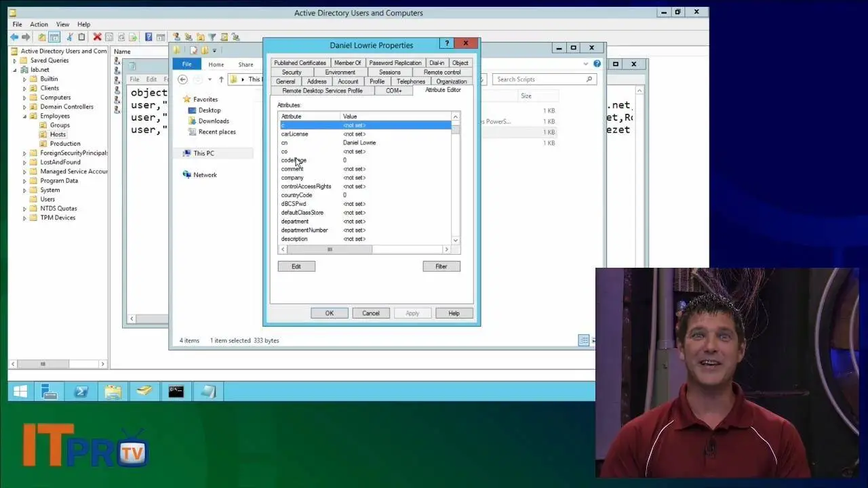Click the Create new group icon
The width and height of the screenshot is (868, 488).
(x=189, y=37)
